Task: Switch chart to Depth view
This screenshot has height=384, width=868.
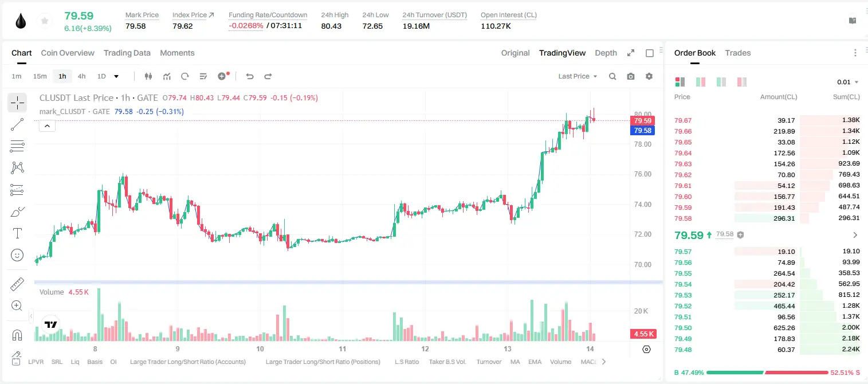Action: pos(606,53)
